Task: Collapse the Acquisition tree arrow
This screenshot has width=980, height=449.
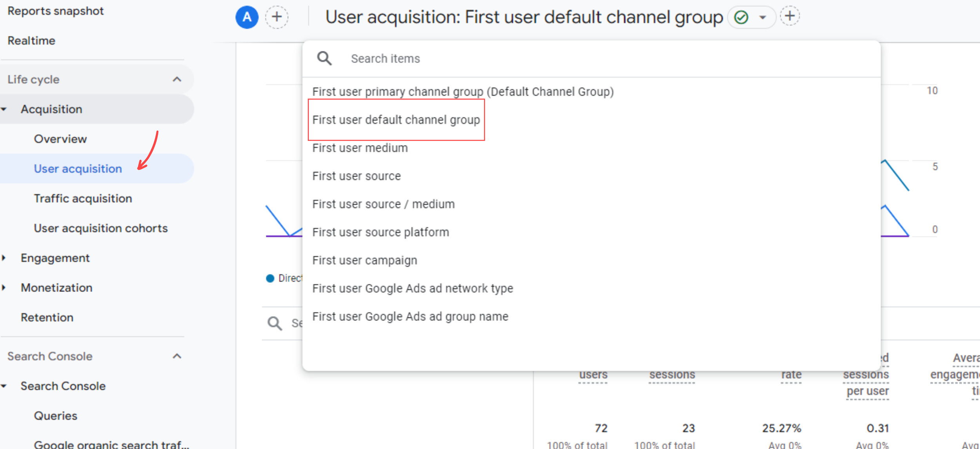Action: tap(4, 109)
